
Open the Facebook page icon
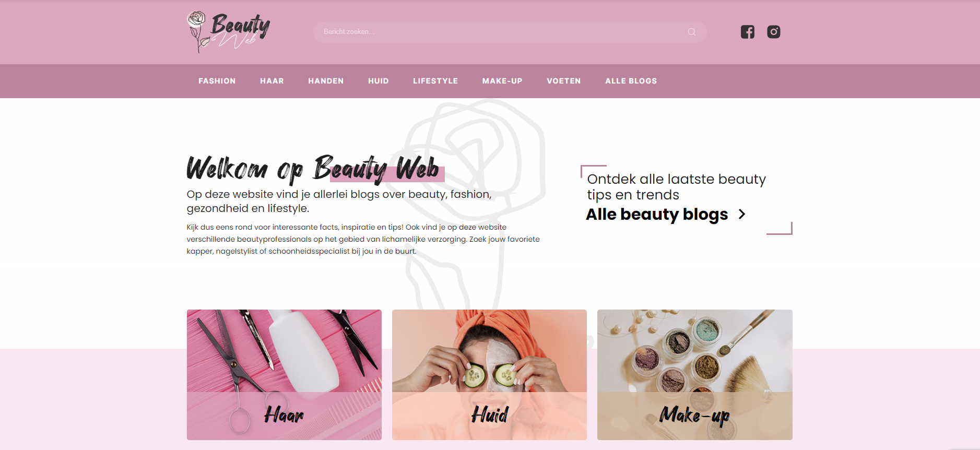click(747, 32)
